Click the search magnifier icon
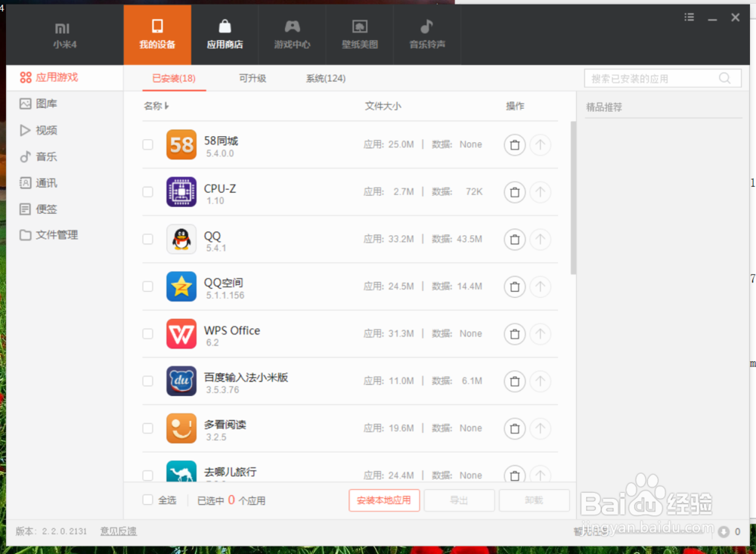The width and height of the screenshot is (756, 554). pyautogui.click(x=725, y=78)
